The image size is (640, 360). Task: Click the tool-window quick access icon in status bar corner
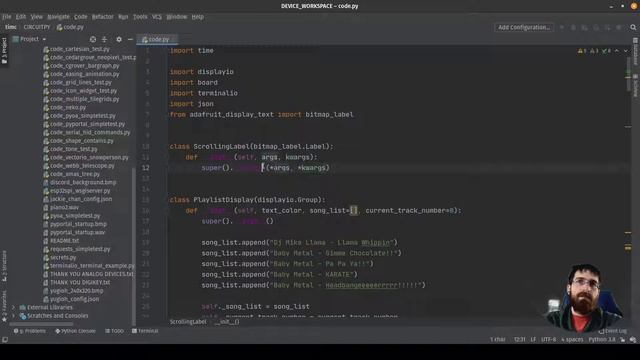coord(5,340)
